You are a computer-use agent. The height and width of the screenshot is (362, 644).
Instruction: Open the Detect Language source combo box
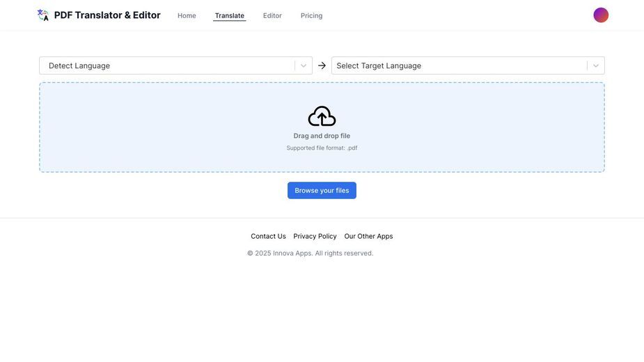click(175, 65)
